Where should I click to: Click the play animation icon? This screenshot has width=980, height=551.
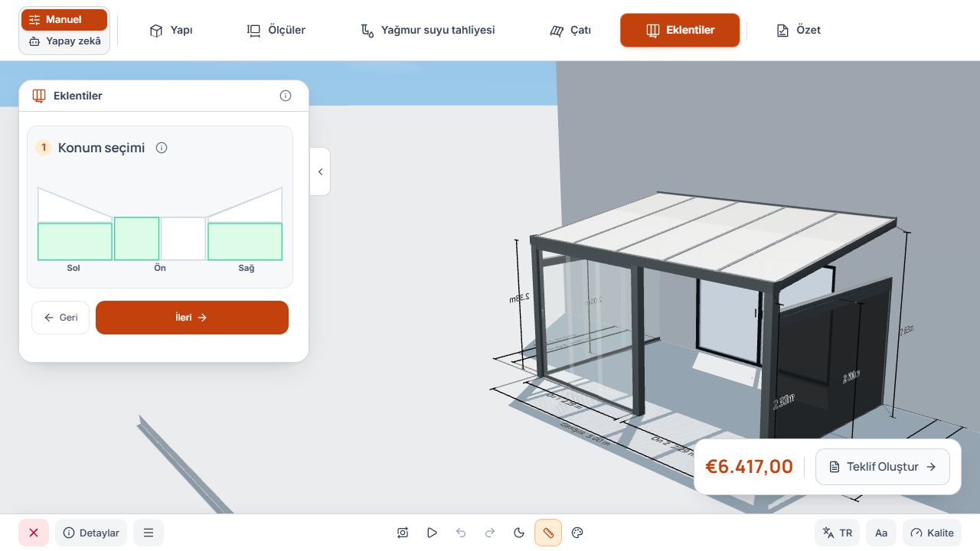click(433, 533)
